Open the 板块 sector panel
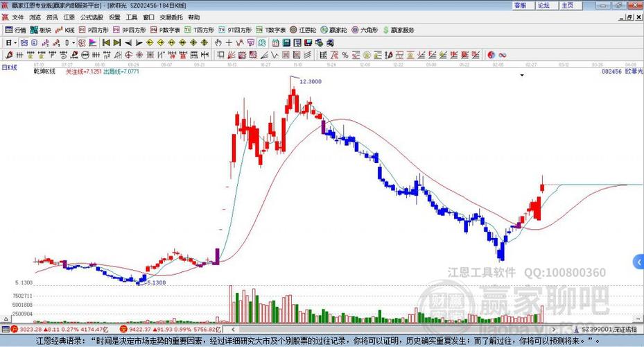Viewport: 644px width, 347px height. [x=41, y=31]
